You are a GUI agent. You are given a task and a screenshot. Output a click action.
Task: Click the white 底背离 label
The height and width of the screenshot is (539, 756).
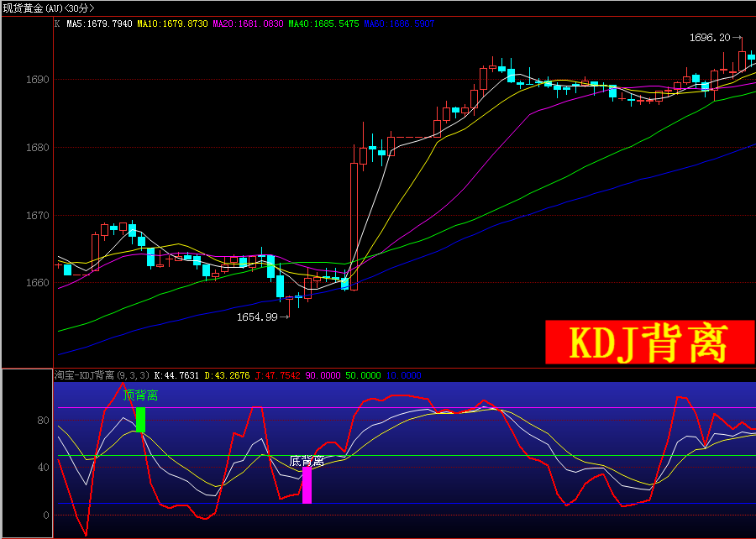307,461
